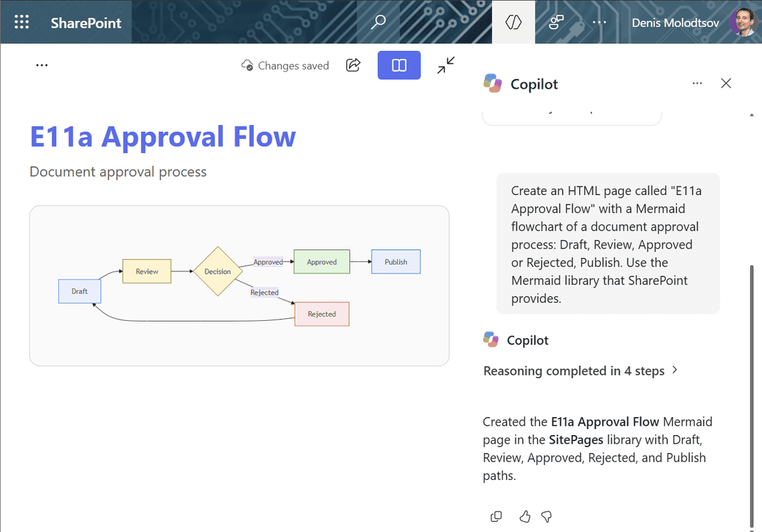
Task: Give thumbs up to response
Action: (524, 517)
